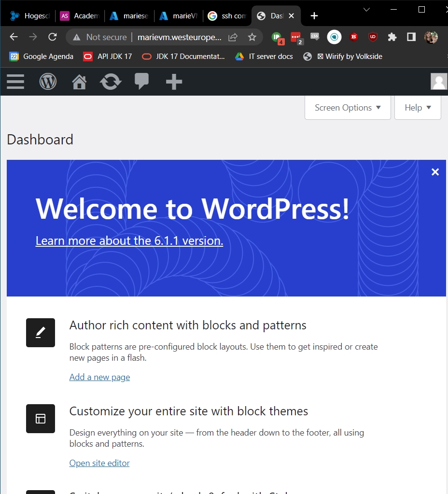Visit site via the home icon
The width and height of the screenshot is (448, 494).
click(x=79, y=82)
